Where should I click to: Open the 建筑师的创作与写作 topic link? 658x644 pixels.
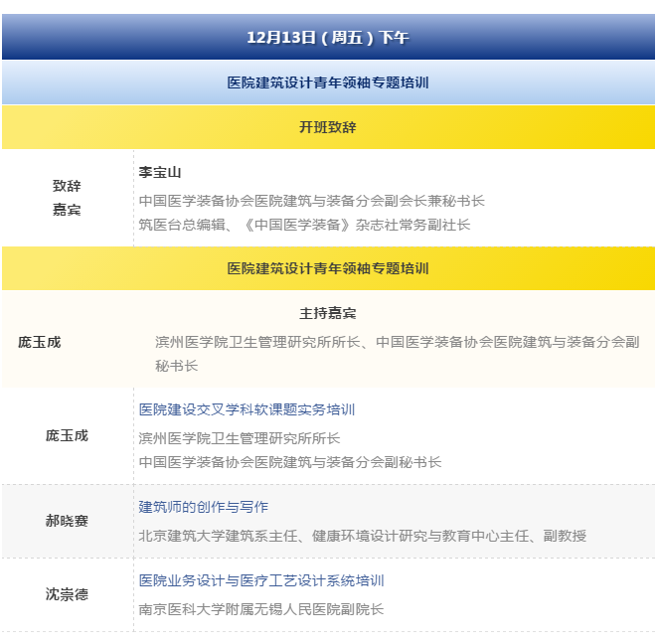(203, 507)
